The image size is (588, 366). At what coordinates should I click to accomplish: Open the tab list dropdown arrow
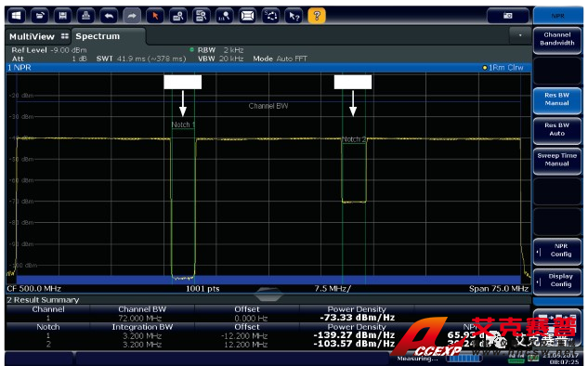tap(520, 35)
